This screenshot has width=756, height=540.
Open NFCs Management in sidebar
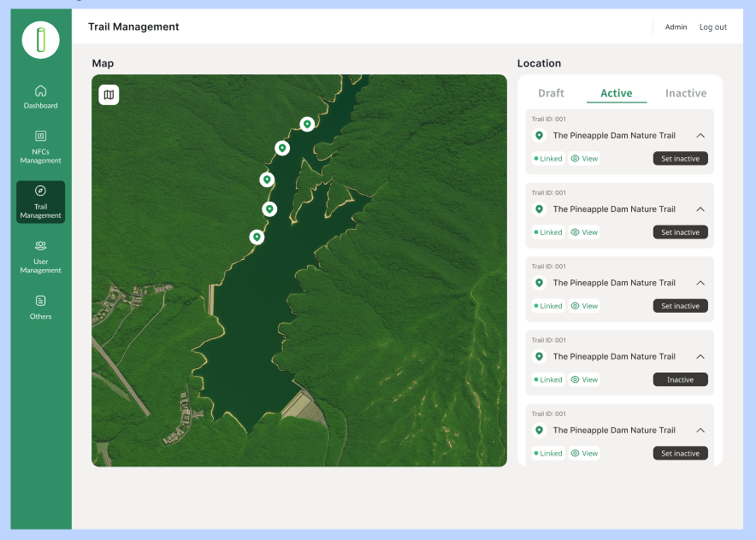[40, 147]
